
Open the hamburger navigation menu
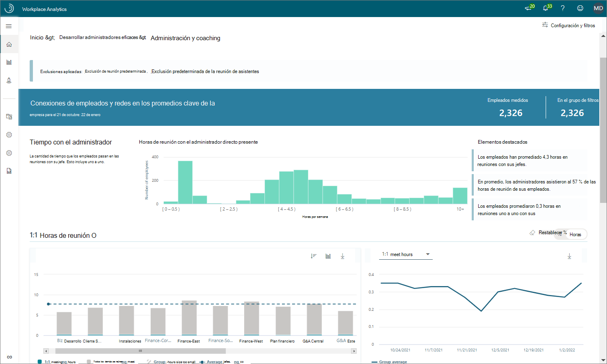(x=9, y=26)
